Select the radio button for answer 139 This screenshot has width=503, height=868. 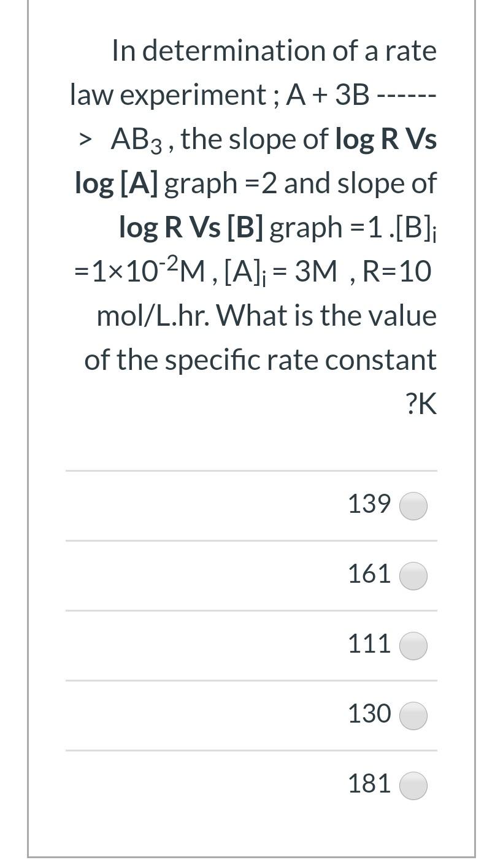413,506
